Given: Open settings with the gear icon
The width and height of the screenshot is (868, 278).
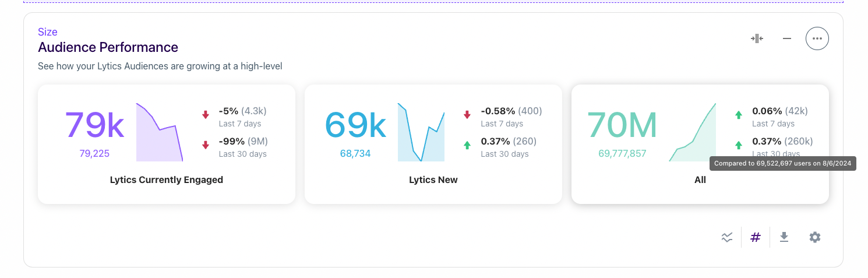Looking at the screenshot, I should pos(815,237).
